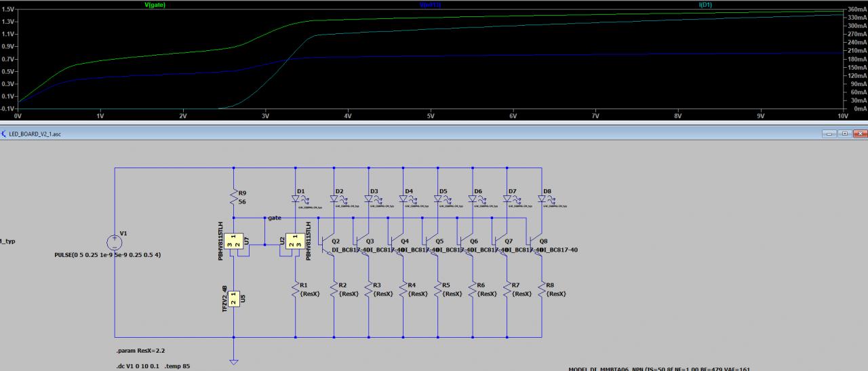Image resolution: width=868 pixels, height=371 pixels.
Task: Click resistor R6 symbol
Action: pos(473,290)
